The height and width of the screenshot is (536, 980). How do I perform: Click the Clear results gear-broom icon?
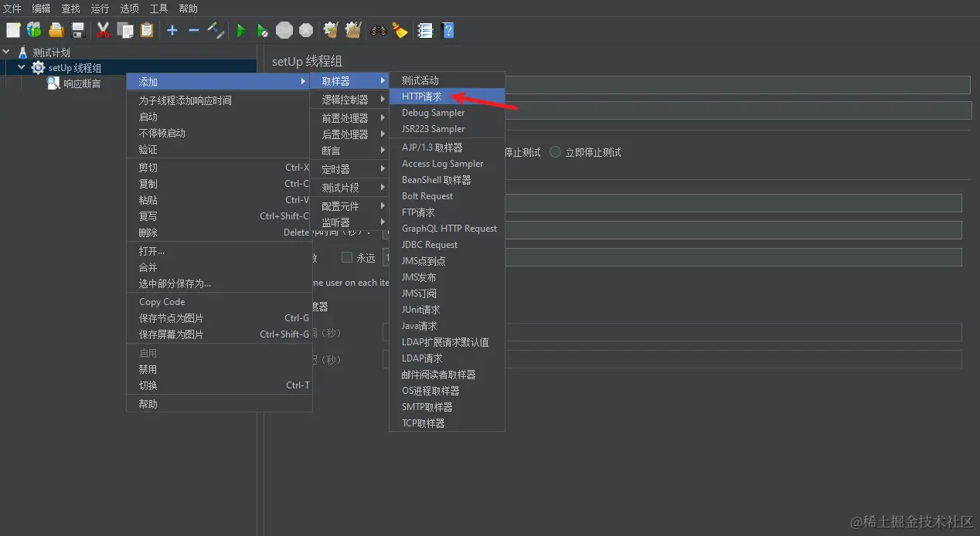[331, 30]
